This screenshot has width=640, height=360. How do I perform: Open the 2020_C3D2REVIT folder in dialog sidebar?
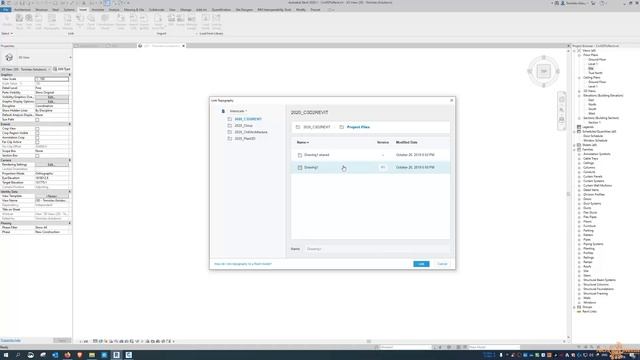tap(248, 119)
